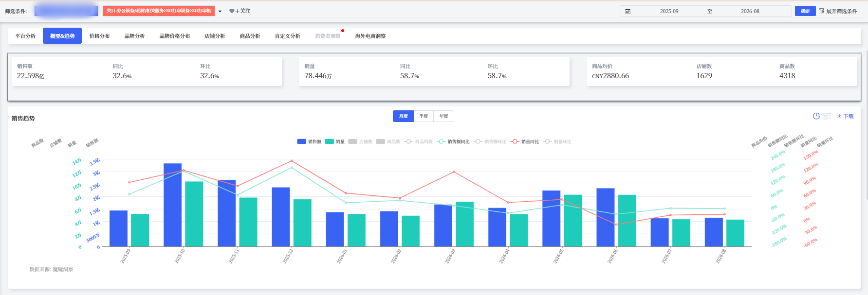This screenshot has height=295, width=868.
Task: Toggle 销量 series in chart legend
Action: [334, 141]
